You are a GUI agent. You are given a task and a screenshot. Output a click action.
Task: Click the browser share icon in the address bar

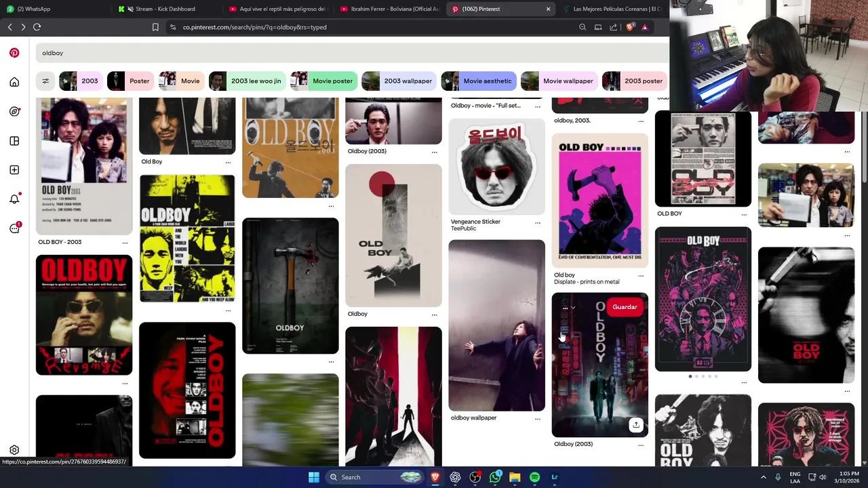613,27
